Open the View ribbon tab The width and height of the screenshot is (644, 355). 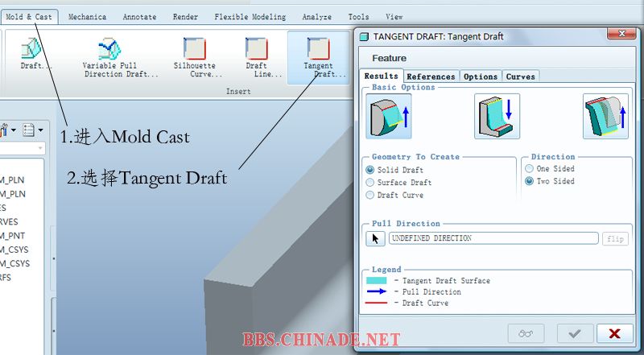(394, 17)
